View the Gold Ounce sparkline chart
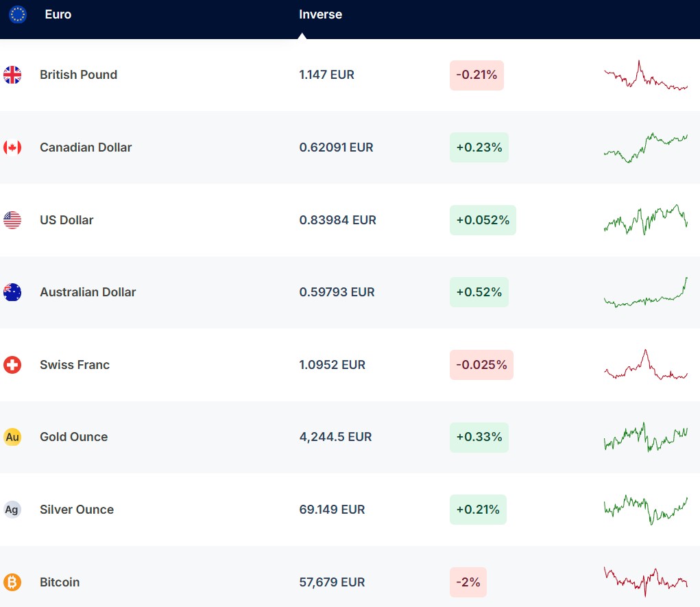The image size is (700, 607). coord(645,437)
